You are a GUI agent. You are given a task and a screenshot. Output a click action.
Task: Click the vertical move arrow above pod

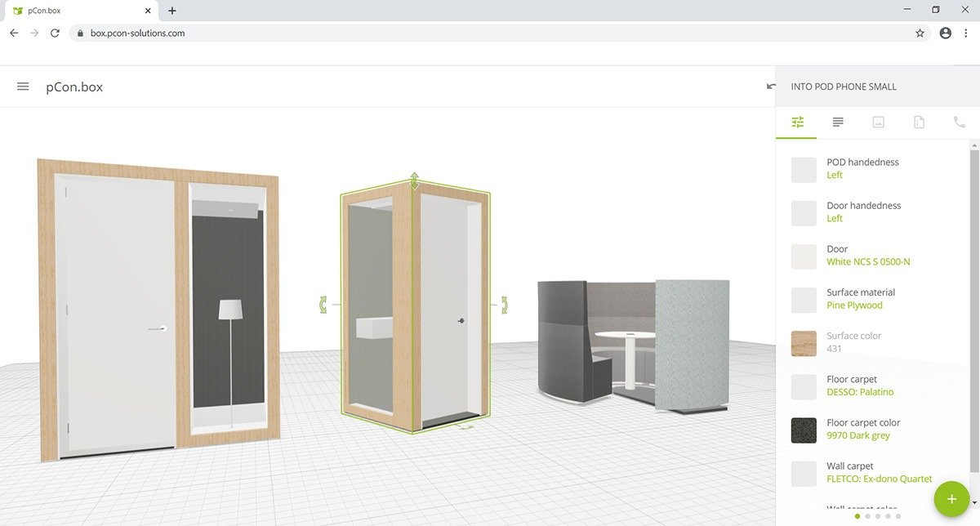pyautogui.click(x=415, y=180)
